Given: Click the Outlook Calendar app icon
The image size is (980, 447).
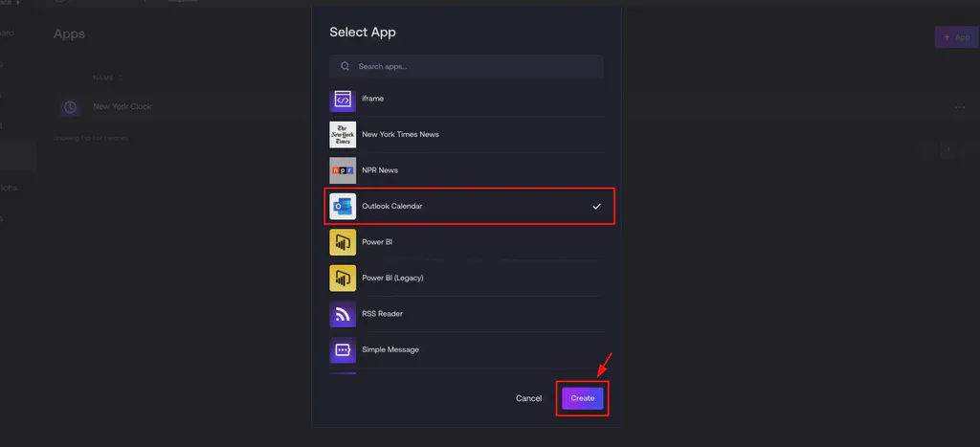Looking at the screenshot, I should pyautogui.click(x=343, y=206).
